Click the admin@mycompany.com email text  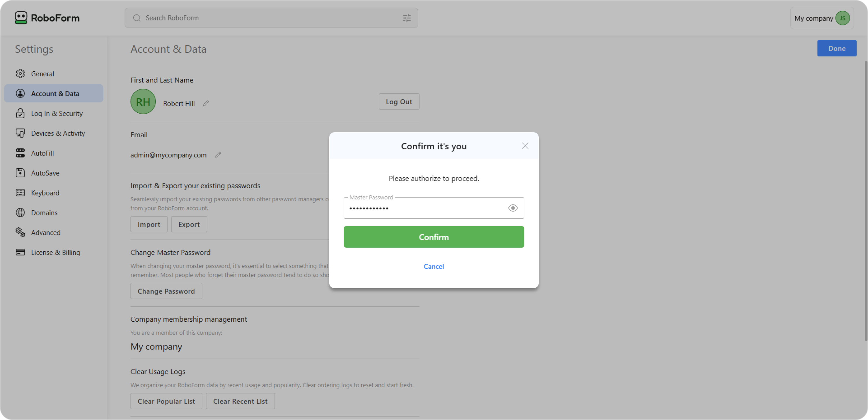click(168, 155)
